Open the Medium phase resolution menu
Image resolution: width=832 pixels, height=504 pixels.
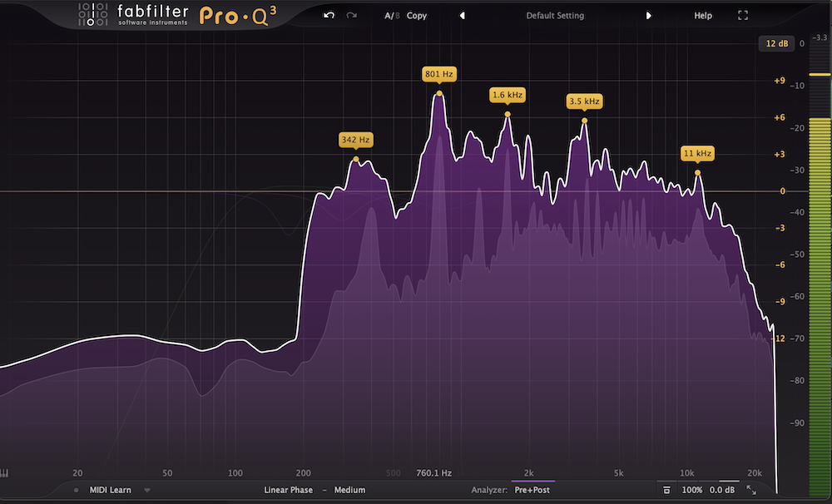tap(349, 490)
